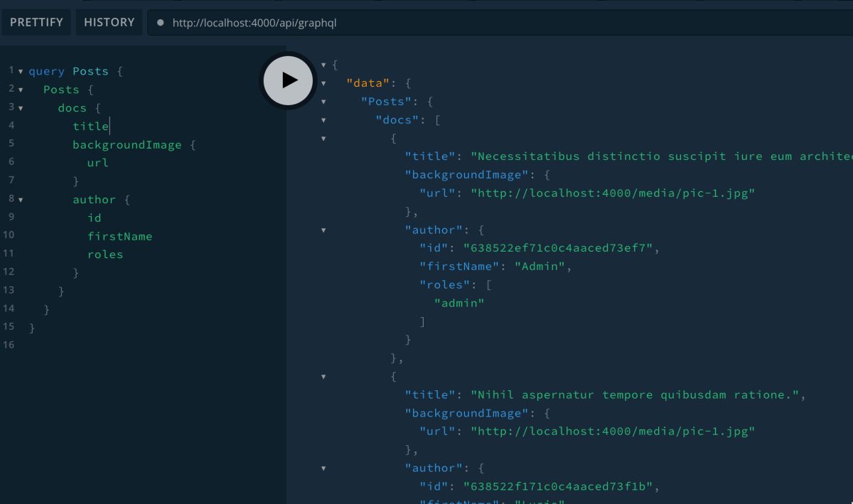Click backgroundImage in the query editor
This screenshot has width=853, height=504.
127,144
